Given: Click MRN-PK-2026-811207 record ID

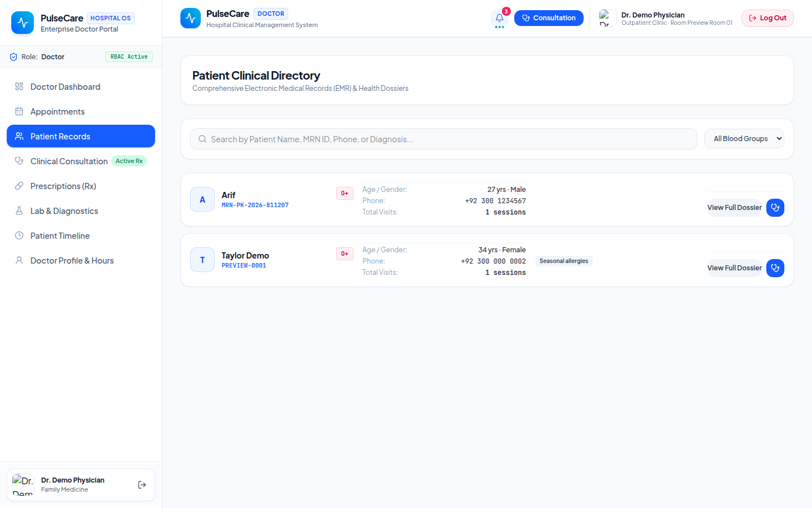Looking at the screenshot, I should tap(255, 205).
